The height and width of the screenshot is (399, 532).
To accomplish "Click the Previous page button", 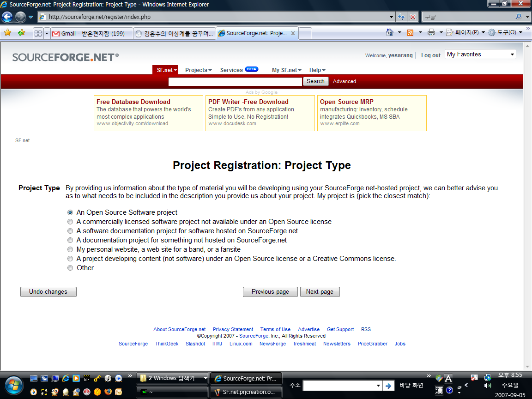I will click(x=270, y=292).
